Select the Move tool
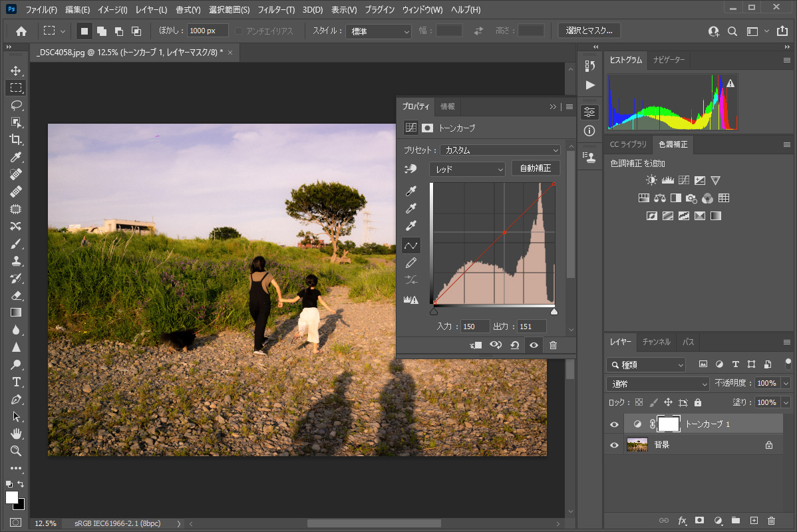Screen dimensions: 797x532 (x=16, y=70)
